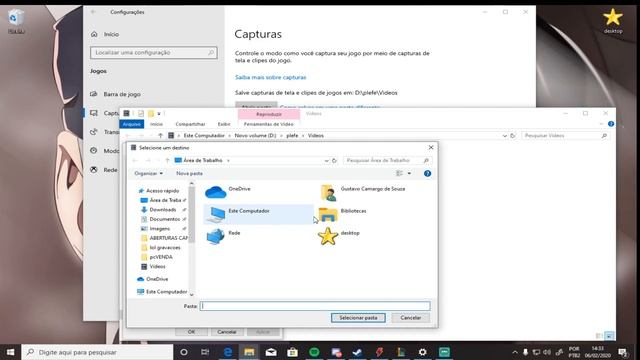
Task: Launch Microsoft Edge from taskbar
Action: 227,352
